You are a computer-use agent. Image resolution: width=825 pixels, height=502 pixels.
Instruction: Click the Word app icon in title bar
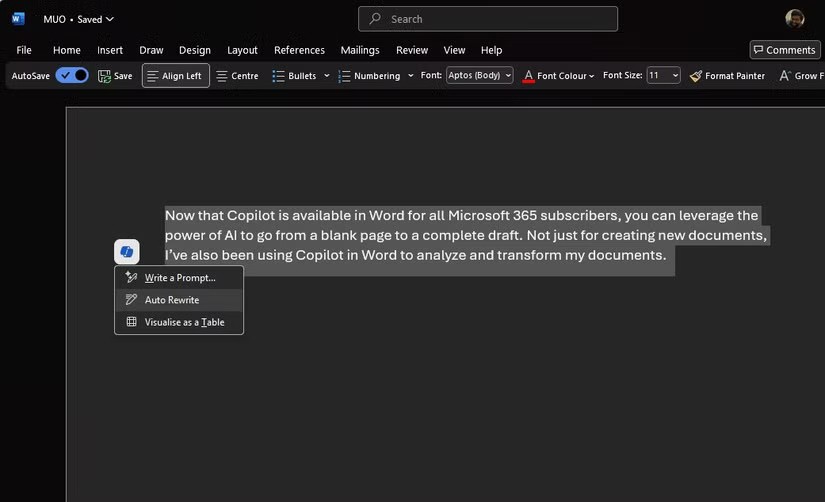point(18,19)
